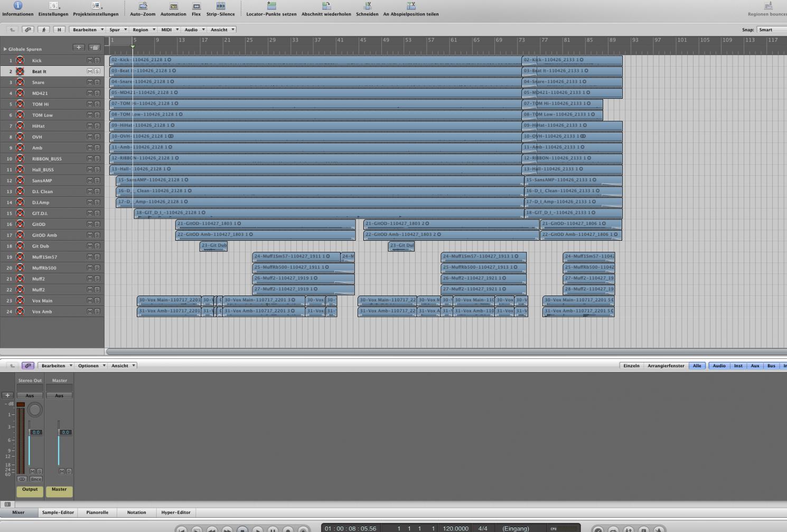
Task: Switch to the Notation tab
Action: click(x=136, y=512)
